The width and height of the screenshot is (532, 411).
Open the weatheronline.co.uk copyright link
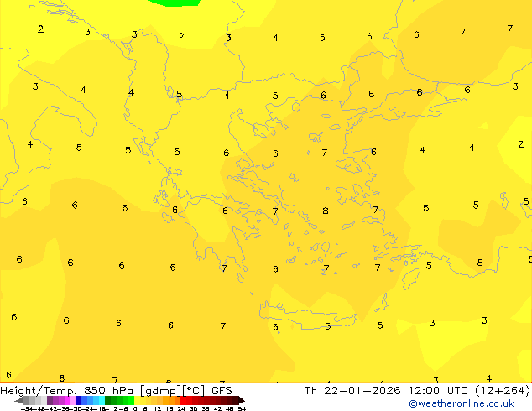click(462, 403)
